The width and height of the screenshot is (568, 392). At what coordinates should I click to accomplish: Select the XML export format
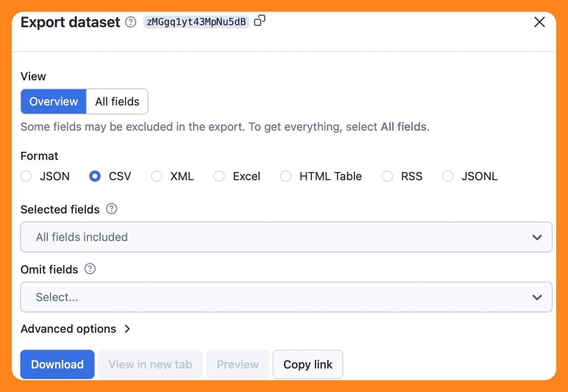tap(157, 177)
